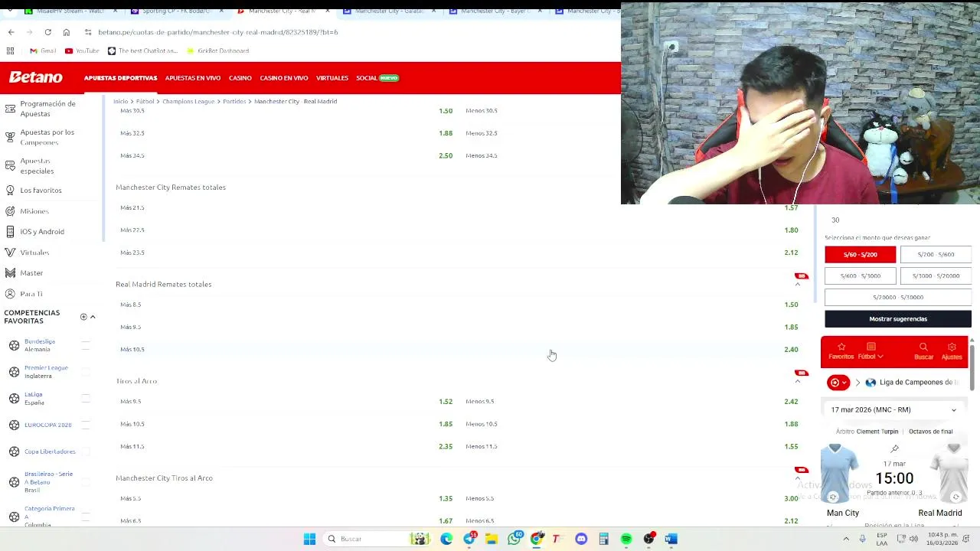Open Telegram from the taskbar

click(469, 539)
